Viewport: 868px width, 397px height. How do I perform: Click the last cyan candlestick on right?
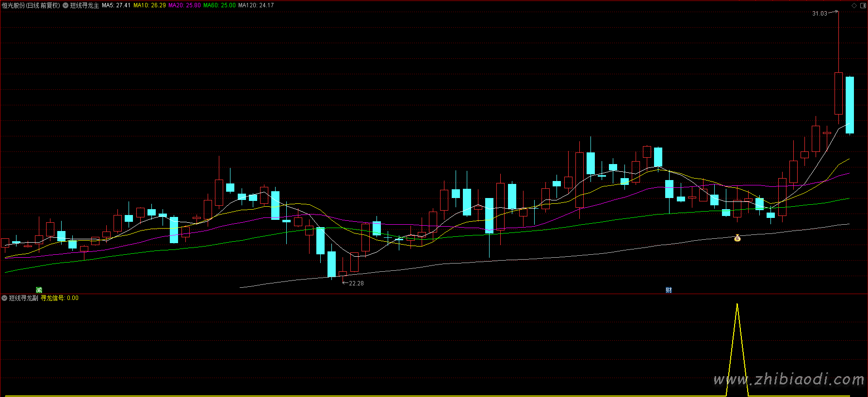point(850,105)
